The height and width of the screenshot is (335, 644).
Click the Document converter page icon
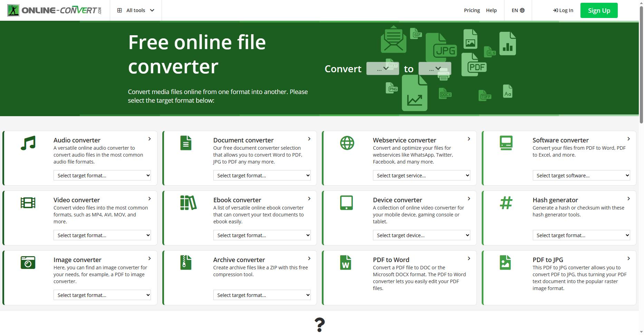click(186, 142)
